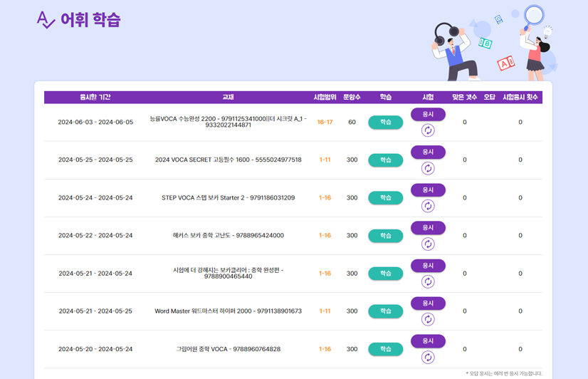The width and height of the screenshot is (588, 379).
Task: Click the 응시한 기간 column header
Action: click(x=95, y=98)
